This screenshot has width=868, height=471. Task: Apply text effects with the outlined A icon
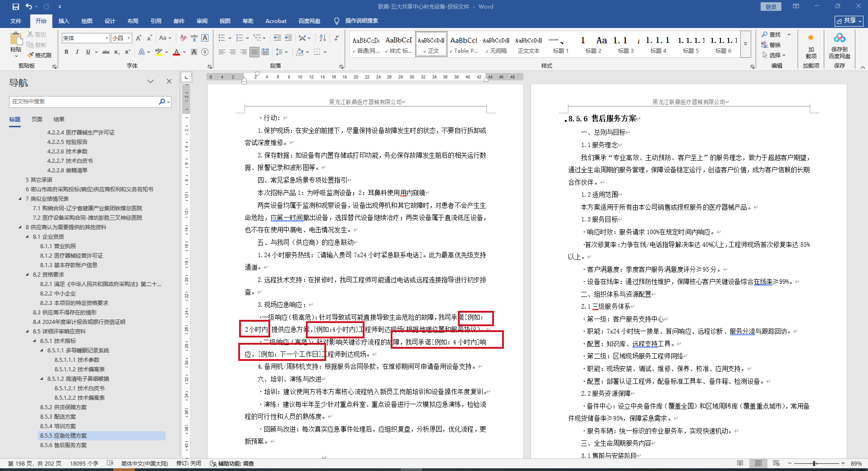tap(142, 52)
